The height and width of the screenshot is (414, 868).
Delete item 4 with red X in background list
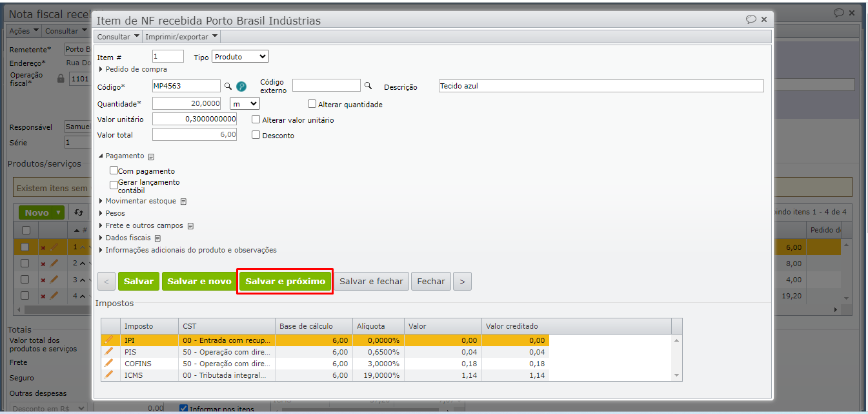pos(43,296)
